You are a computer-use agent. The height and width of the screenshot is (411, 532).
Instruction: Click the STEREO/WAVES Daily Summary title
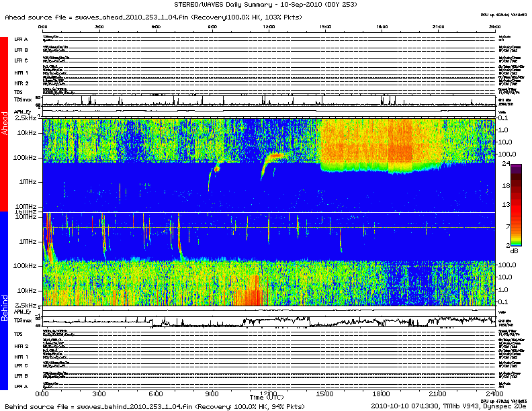(x=266, y=5)
